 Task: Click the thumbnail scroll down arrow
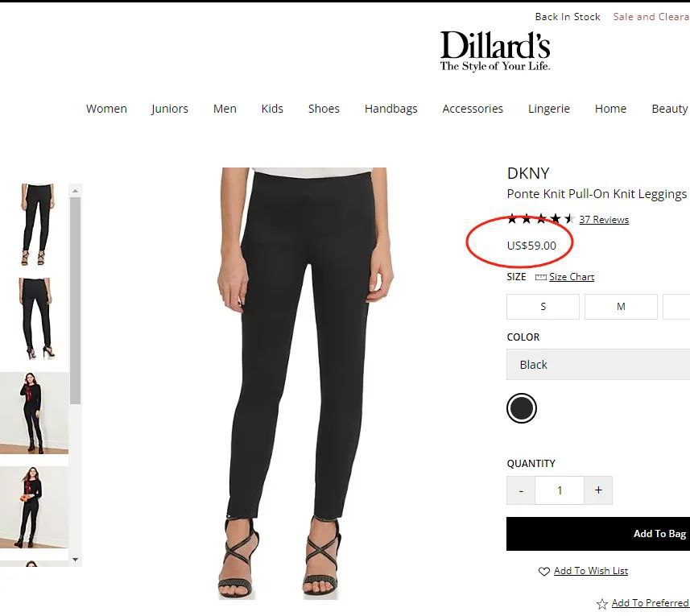click(75, 560)
